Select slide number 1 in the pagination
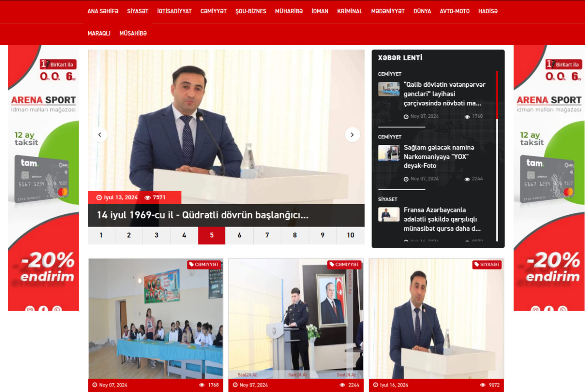The width and height of the screenshot is (585, 392). tap(101, 235)
